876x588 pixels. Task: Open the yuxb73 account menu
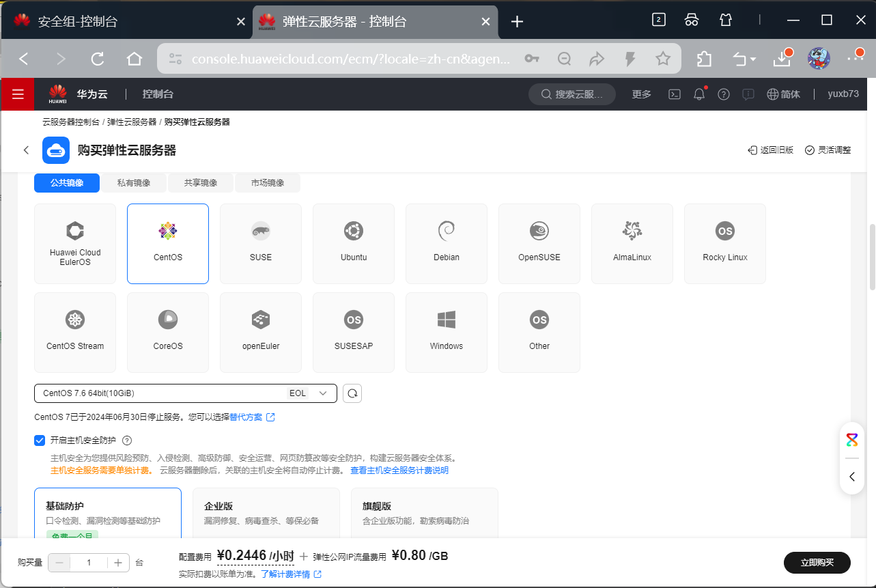tap(843, 94)
